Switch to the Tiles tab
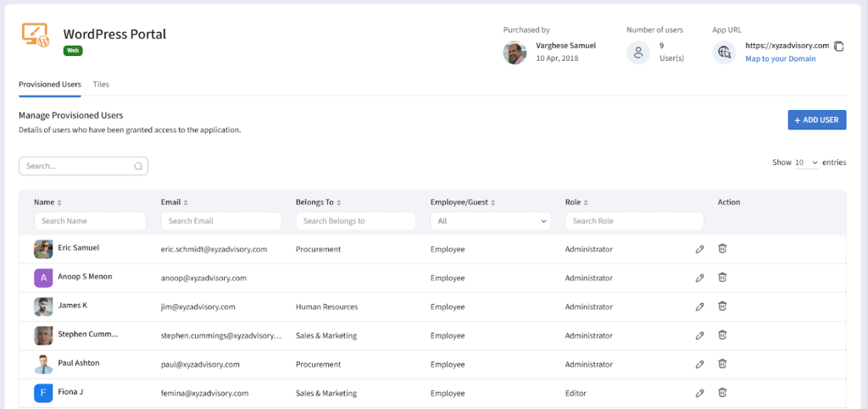868x409 pixels. tap(101, 85)
